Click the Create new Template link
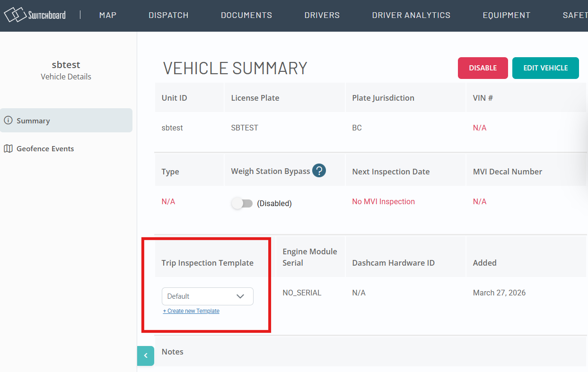Screen dimensions: 588x372 tap(191, 311)
